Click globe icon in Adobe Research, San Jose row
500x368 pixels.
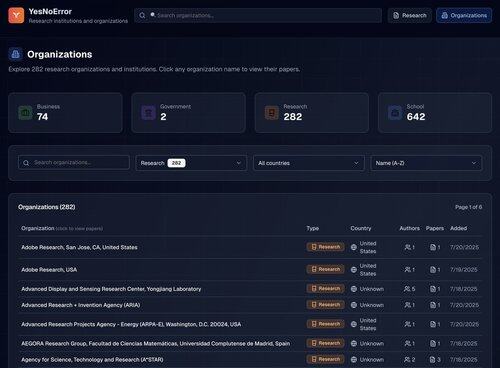tap(354, 247)
